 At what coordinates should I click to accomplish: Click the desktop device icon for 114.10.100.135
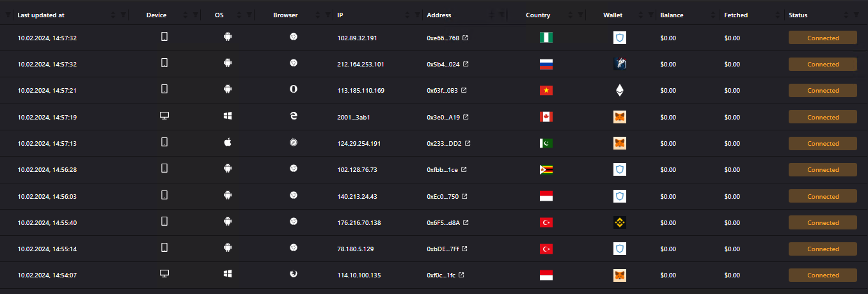(164, 274)
